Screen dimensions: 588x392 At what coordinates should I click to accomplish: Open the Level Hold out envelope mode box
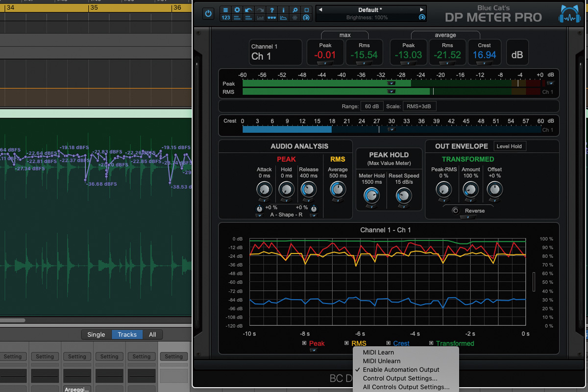(x=510, y=146)
